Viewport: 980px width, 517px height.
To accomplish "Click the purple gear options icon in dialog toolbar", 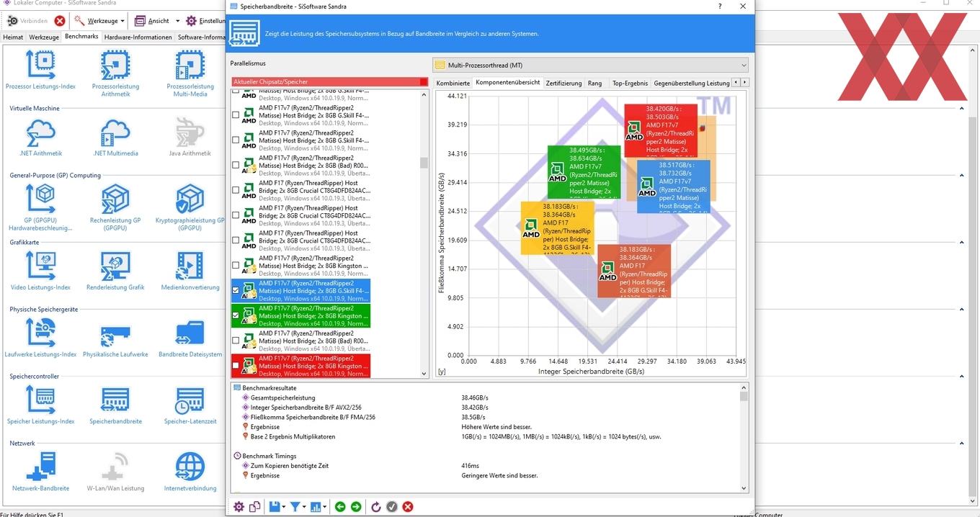I will 239,507.
